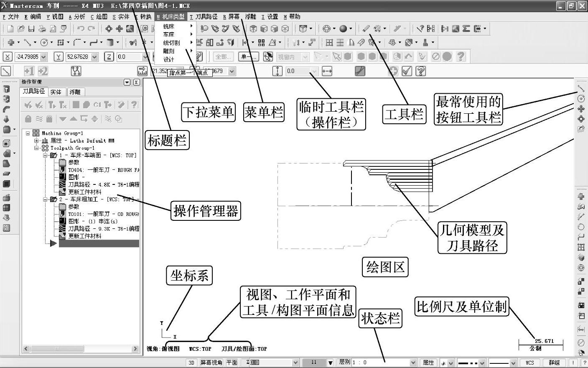588x368 pixels.
Task: Open the Z depth dropdown in status bar
Action: point(295,363)
